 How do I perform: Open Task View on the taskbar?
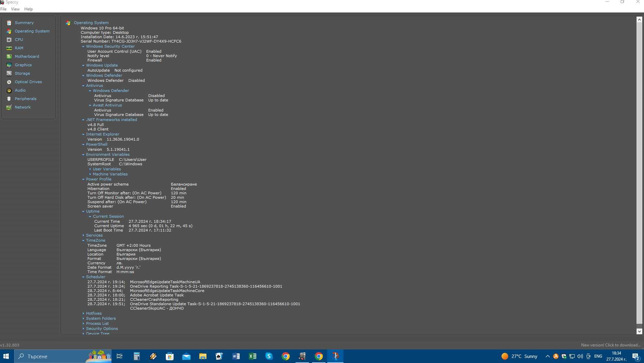pyautogui.click(x=120, y=356)
